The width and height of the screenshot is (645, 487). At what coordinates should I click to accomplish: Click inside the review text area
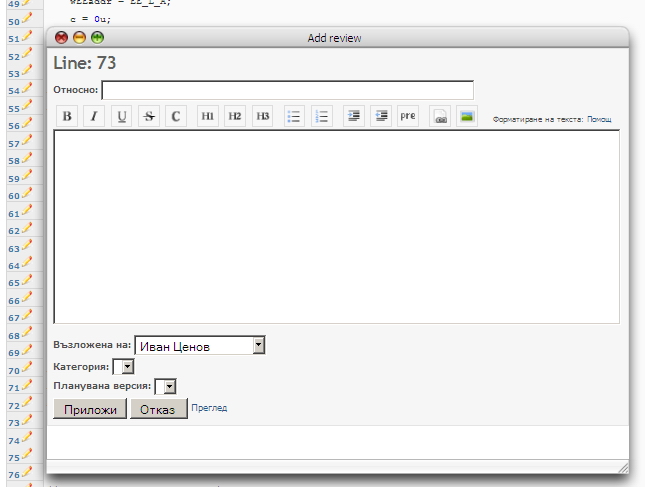336,227
